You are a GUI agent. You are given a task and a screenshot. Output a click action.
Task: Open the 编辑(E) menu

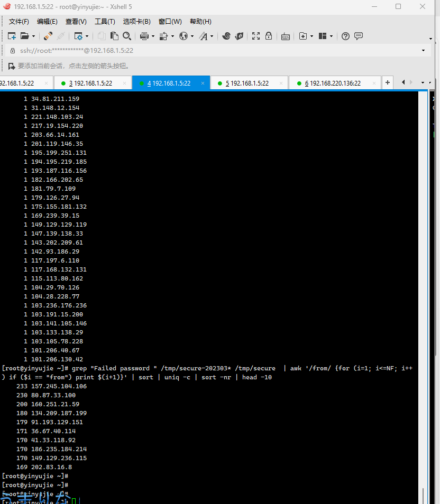tap(47, 22)
